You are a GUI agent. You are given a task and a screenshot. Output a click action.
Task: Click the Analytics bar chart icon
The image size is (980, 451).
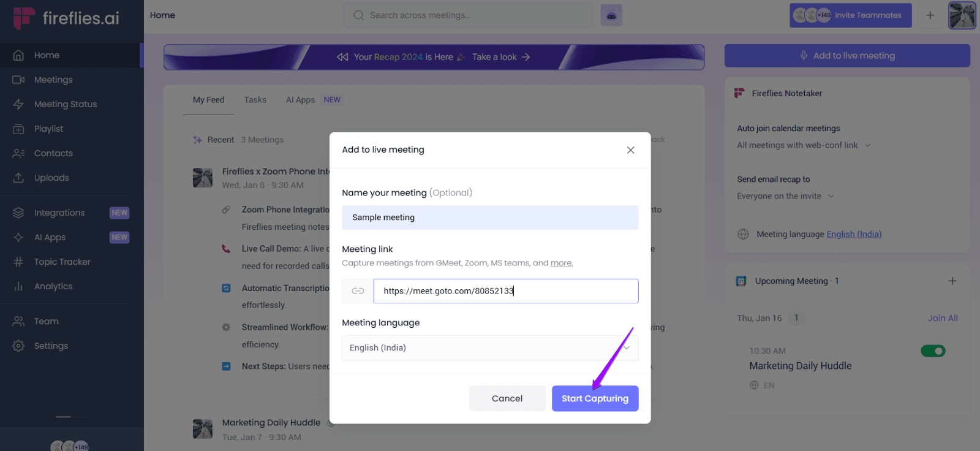18,286
